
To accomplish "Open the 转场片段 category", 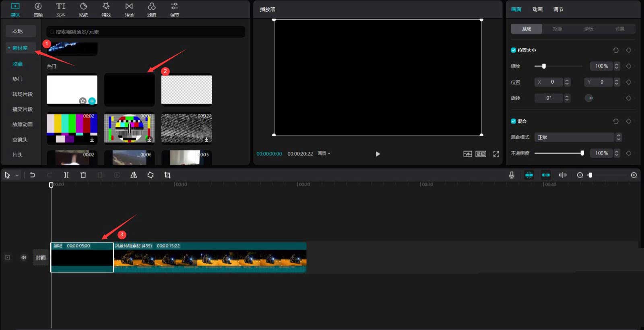I will click(23, 94).
